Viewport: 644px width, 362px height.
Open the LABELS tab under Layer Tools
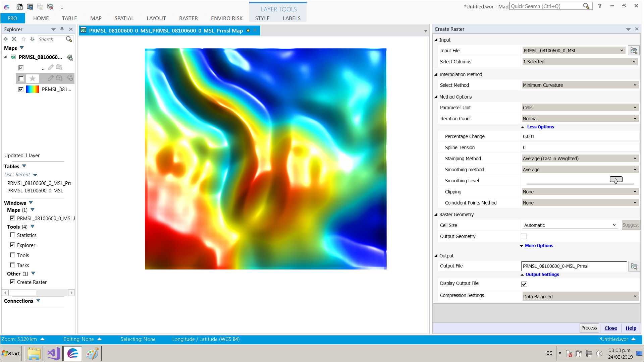291,18
